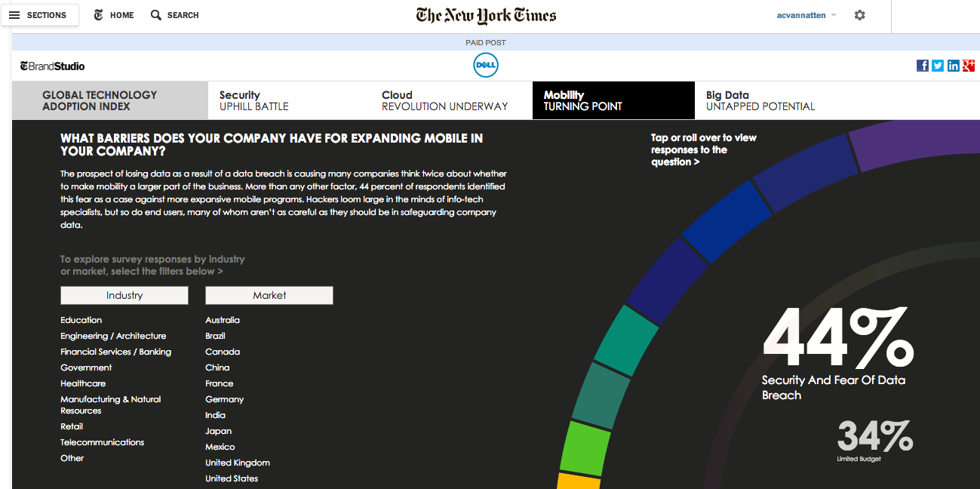Click the T Brand Studio logo
The width and height of the screenshot is (980, 489).
pos(52,66)
